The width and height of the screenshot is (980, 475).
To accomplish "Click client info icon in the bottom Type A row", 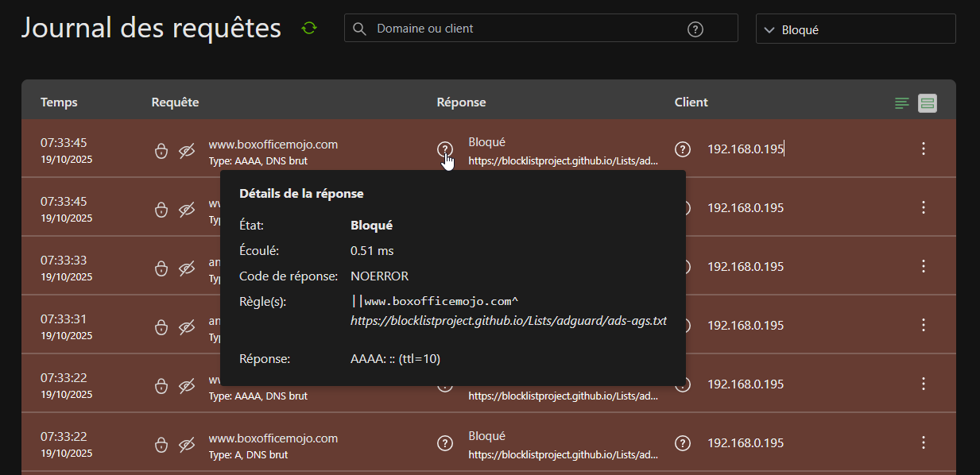I will click(x=682, y=443).
